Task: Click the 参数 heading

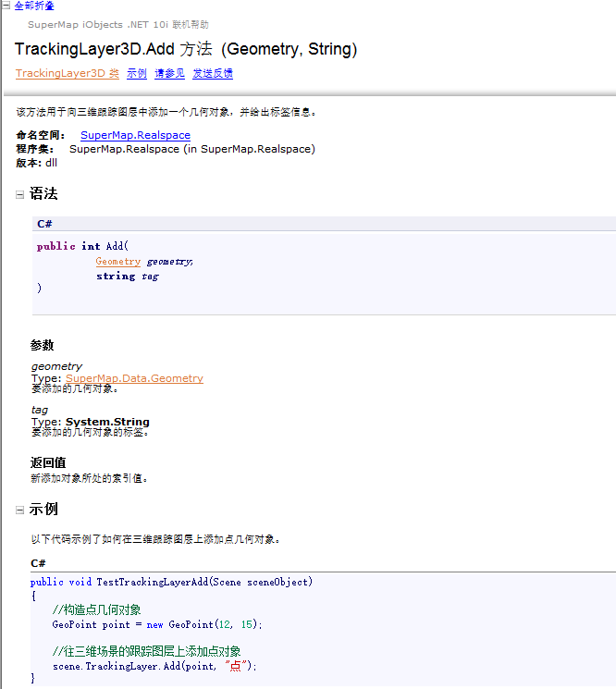Action: 42,345
